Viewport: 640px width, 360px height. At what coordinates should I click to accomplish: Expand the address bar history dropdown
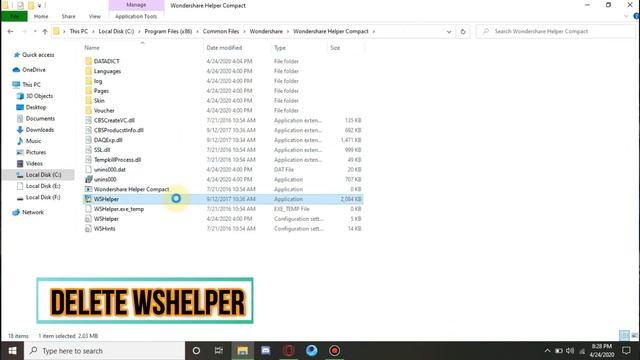(x=449, y=31)
